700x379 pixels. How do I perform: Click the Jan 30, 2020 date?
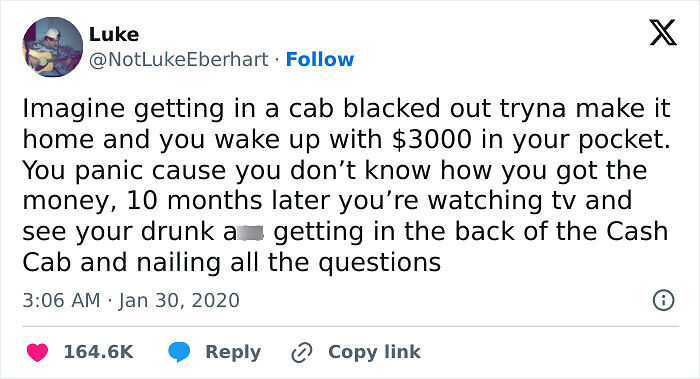(x=179, y=300)
